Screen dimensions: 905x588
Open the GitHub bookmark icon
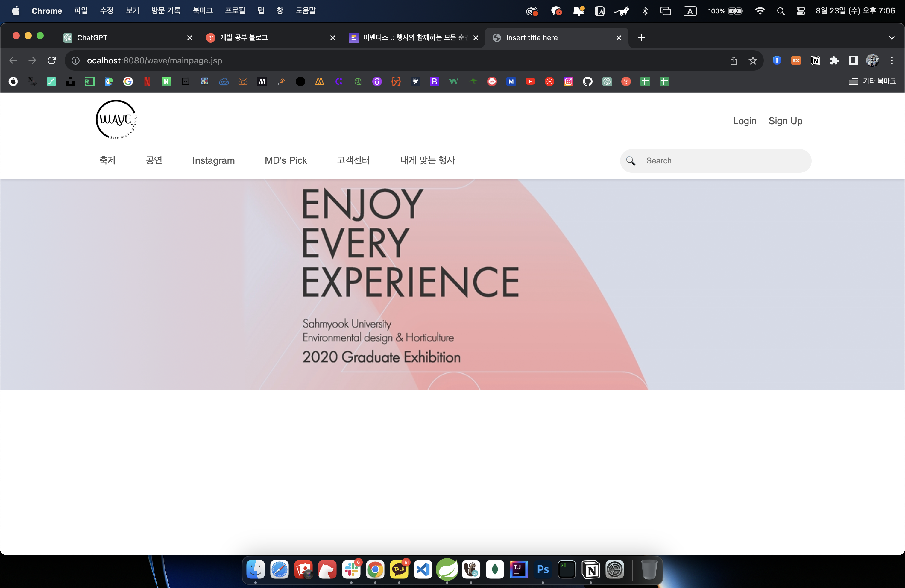pos(587,81)
